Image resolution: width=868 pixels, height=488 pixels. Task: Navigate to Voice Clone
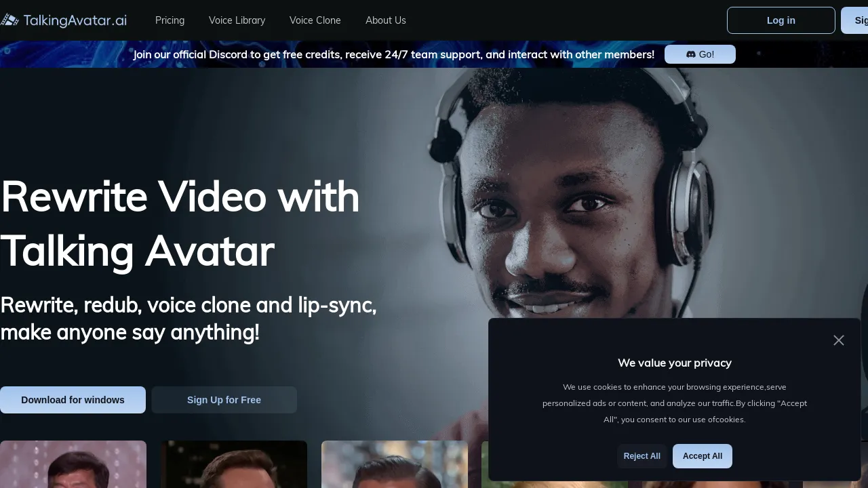315,20
